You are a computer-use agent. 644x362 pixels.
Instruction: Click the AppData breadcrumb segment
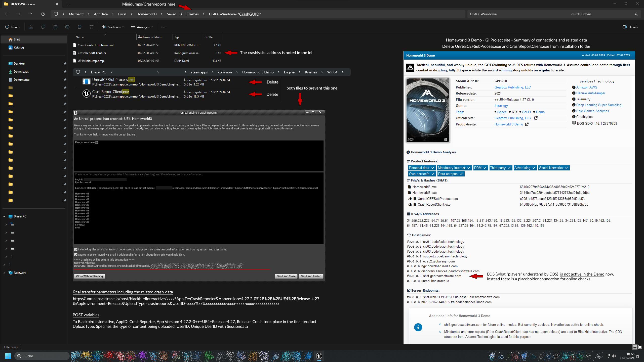click(x=101, y=14)
